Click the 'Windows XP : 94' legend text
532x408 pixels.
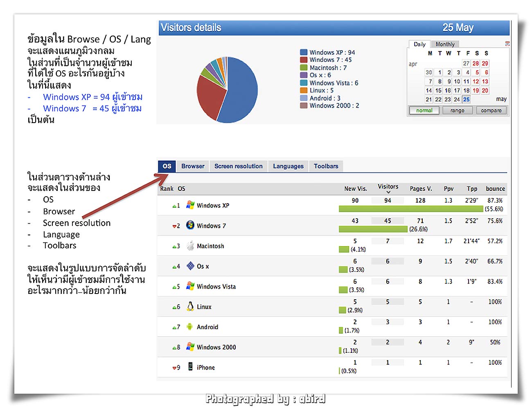pyautogui.click(x=332, y=52)
